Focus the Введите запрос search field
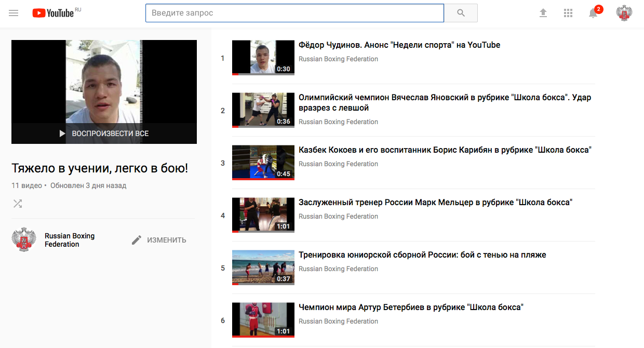 tap(294, 13)
